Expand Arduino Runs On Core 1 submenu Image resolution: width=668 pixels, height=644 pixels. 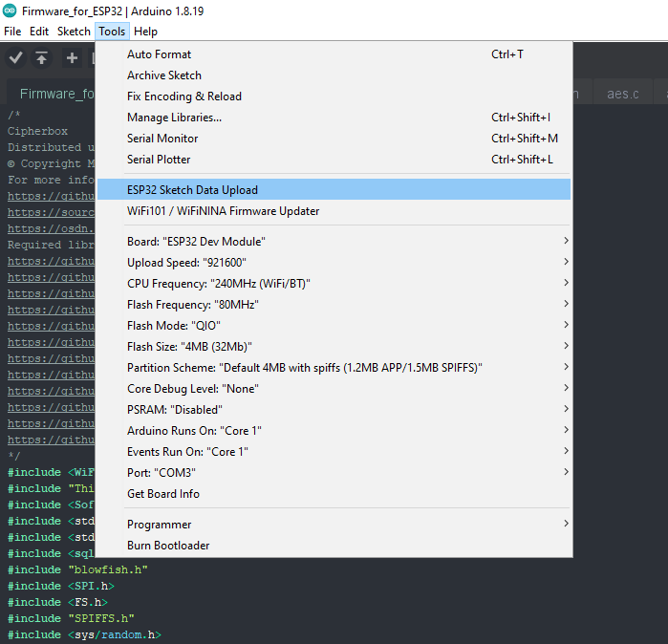[x=334, y=431]
